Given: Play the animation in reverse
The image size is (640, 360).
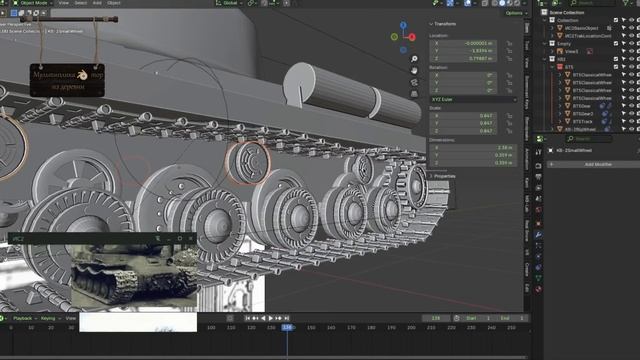Looking at the screenshot, I should pyautogui.click(x=263, y=318).
